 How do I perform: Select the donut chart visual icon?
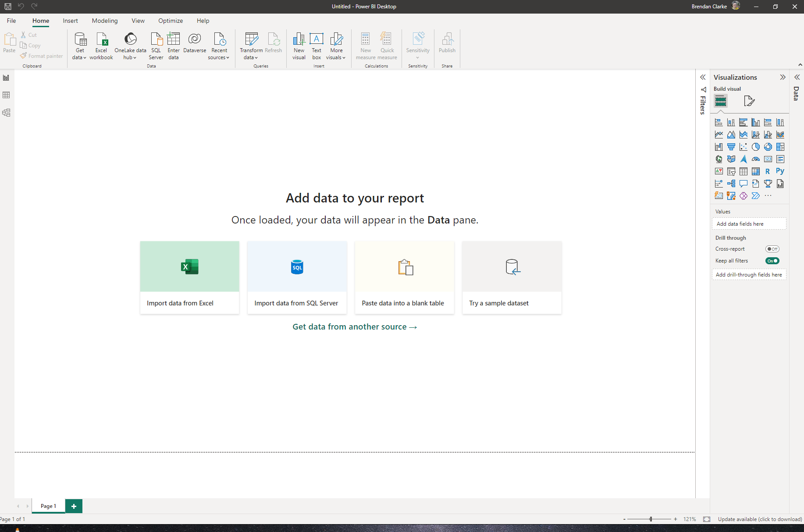coord(768,147)
